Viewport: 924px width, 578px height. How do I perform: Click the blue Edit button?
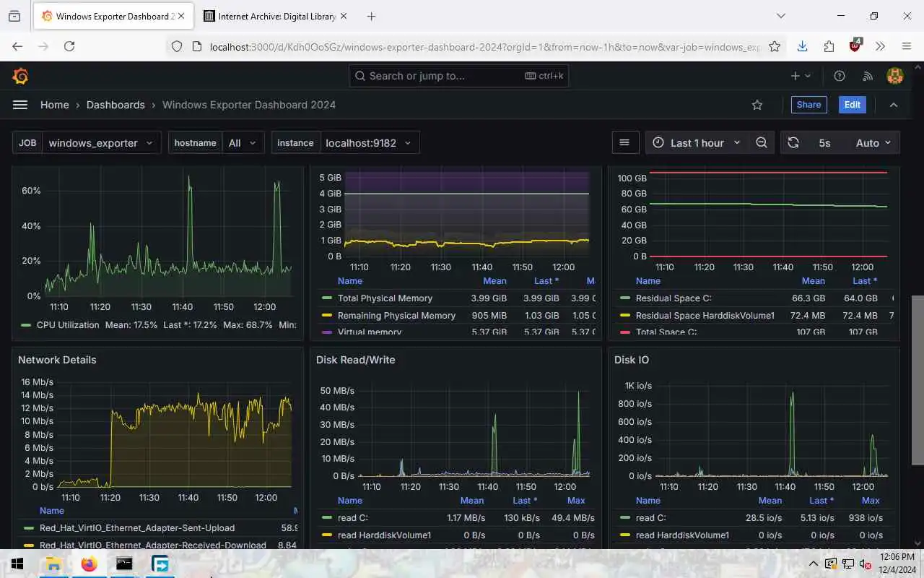(x=853, y=105)
